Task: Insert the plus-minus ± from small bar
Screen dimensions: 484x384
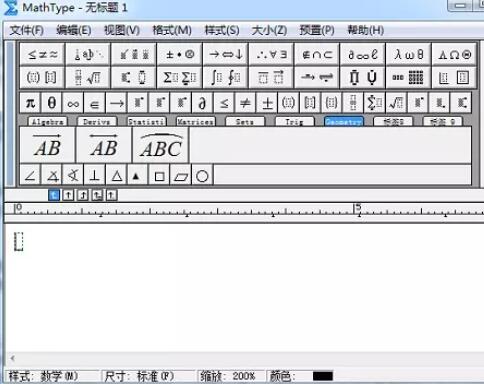Action: 267,103
